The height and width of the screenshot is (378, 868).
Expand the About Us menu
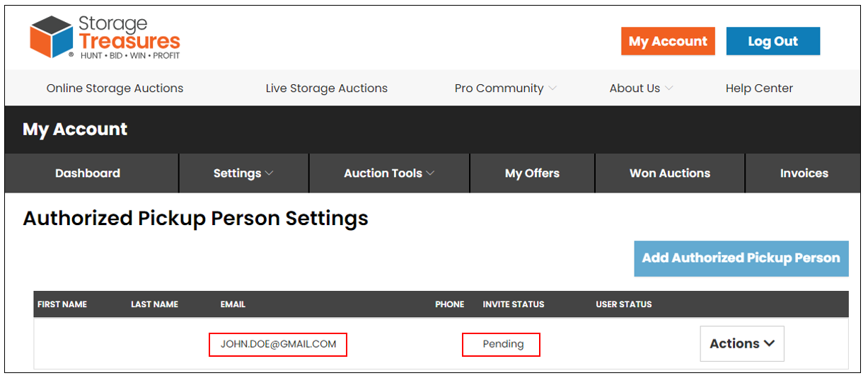[640, 88]
